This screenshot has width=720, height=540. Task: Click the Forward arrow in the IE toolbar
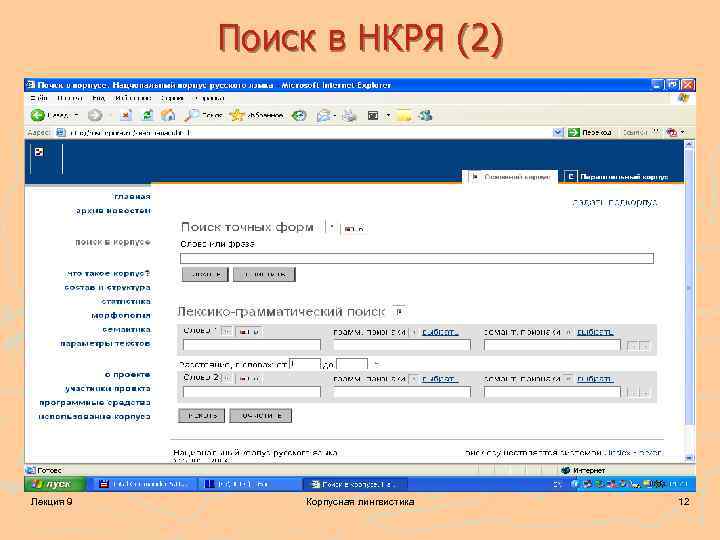(95, 115)
